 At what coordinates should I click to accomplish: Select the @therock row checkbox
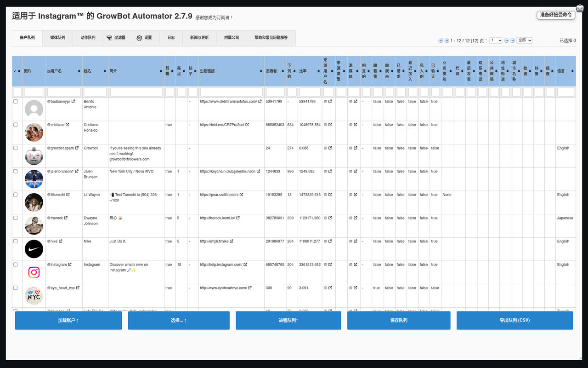coord(16,218)
